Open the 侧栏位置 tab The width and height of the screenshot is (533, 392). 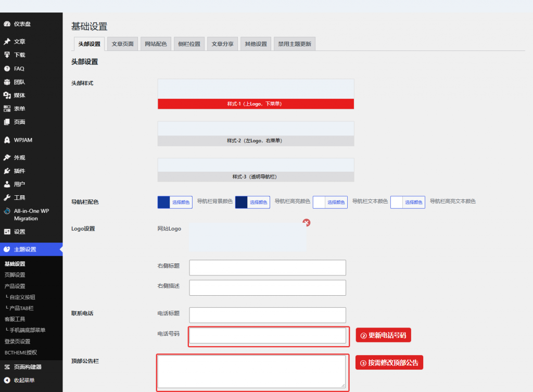[x=189, y=44]
